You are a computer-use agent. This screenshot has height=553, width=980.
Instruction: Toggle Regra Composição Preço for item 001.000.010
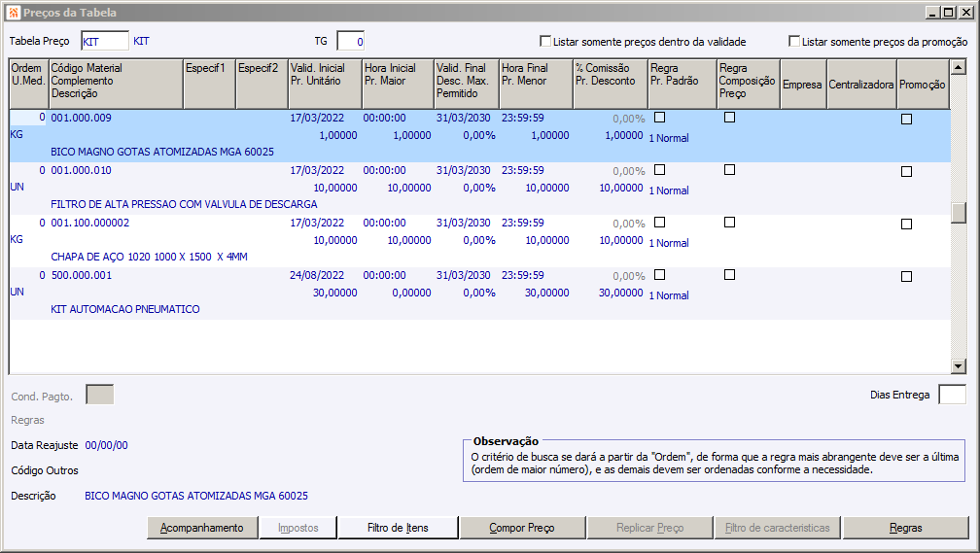tap(729, 170)
